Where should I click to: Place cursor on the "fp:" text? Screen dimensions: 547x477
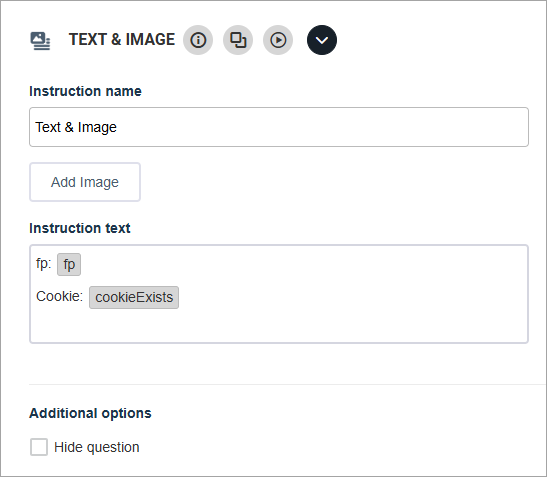pos(44,263)
